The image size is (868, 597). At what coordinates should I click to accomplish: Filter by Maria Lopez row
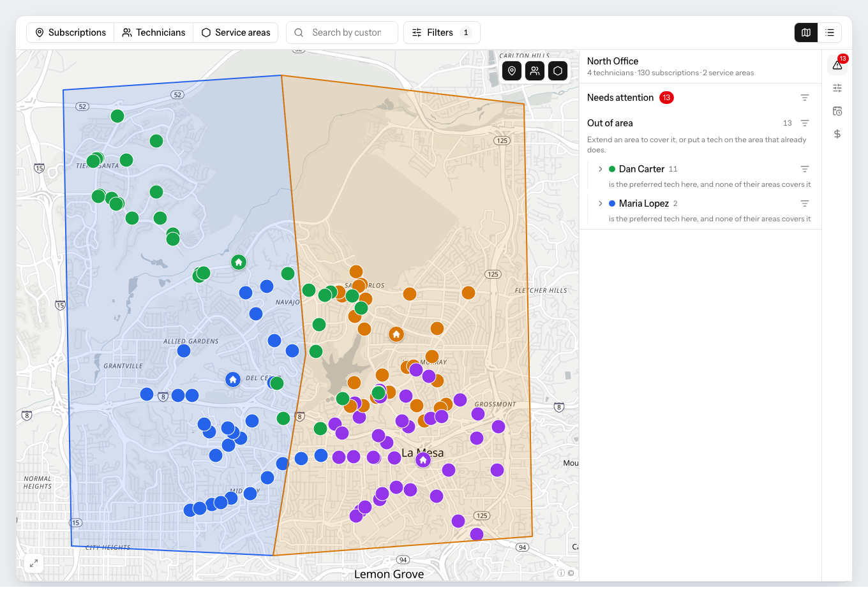click(x=805, y=203)
